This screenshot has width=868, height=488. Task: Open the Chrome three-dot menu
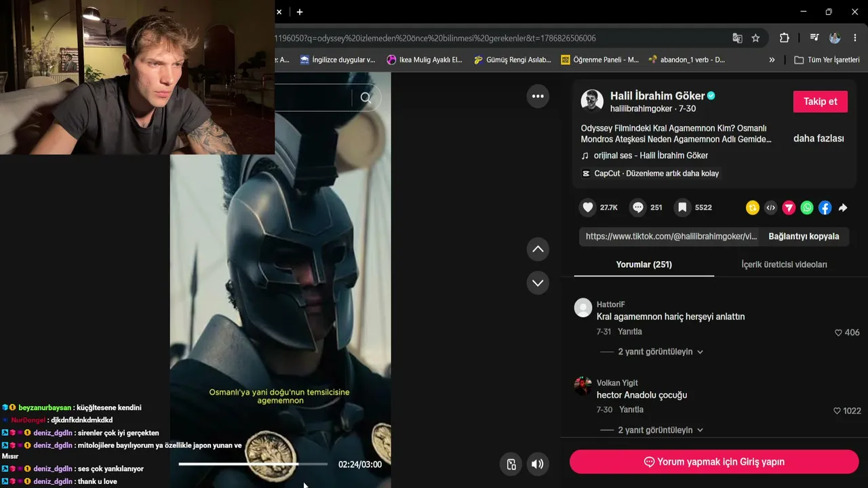coord(856,38)
